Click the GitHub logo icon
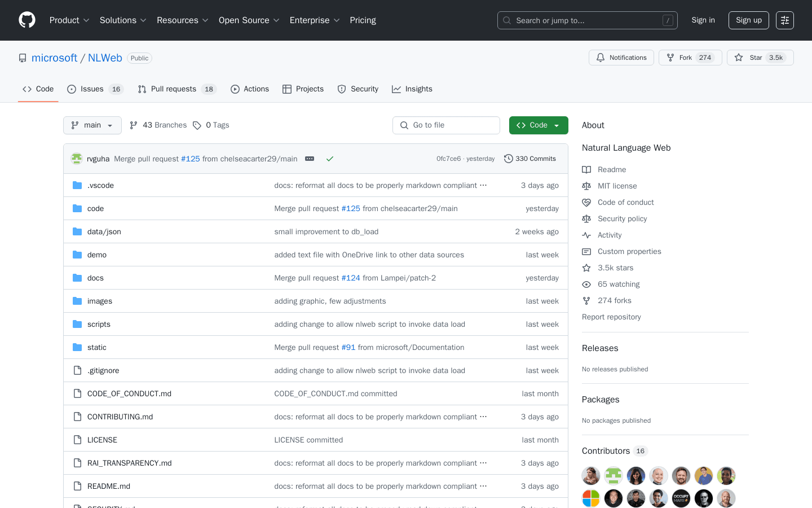Viewport: 812px width, 508px height. click(27, 20)
